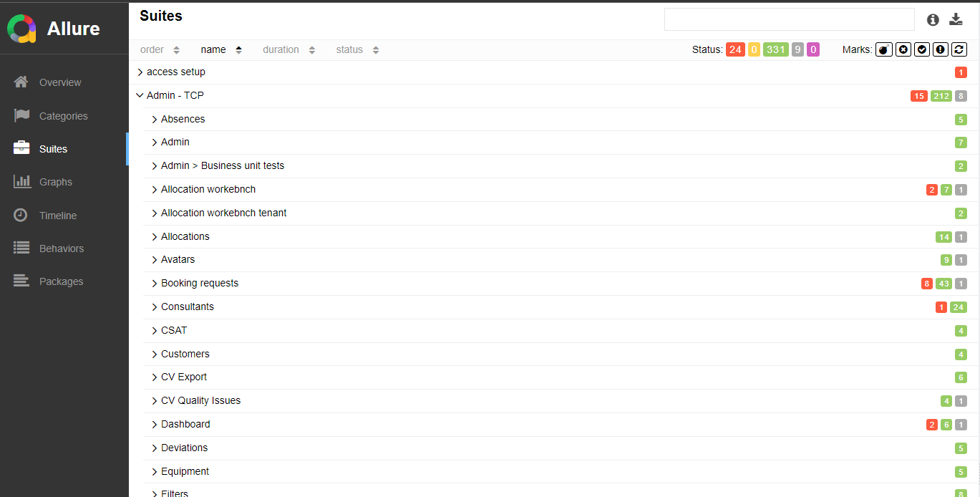Viewport: 980px width, 497px height.
Task: Click the suites search input field
Action: [x=789, y=19]
